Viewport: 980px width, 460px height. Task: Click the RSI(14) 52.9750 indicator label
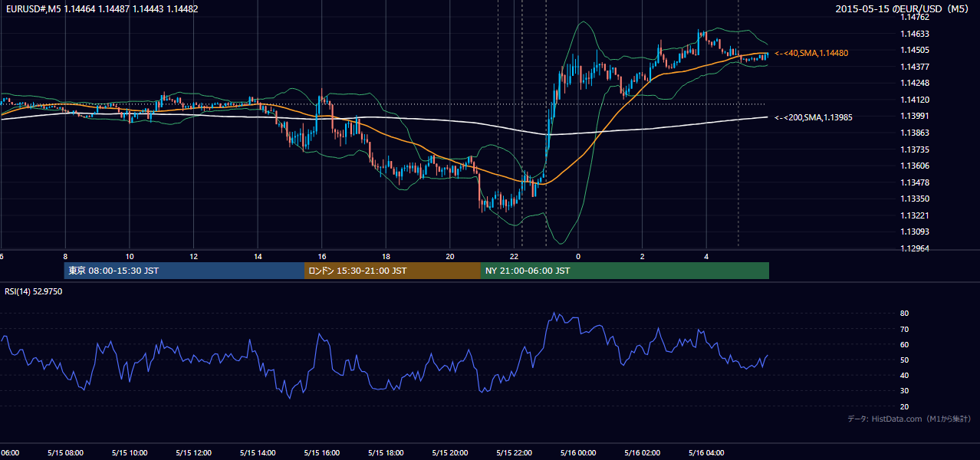point(34,291)
